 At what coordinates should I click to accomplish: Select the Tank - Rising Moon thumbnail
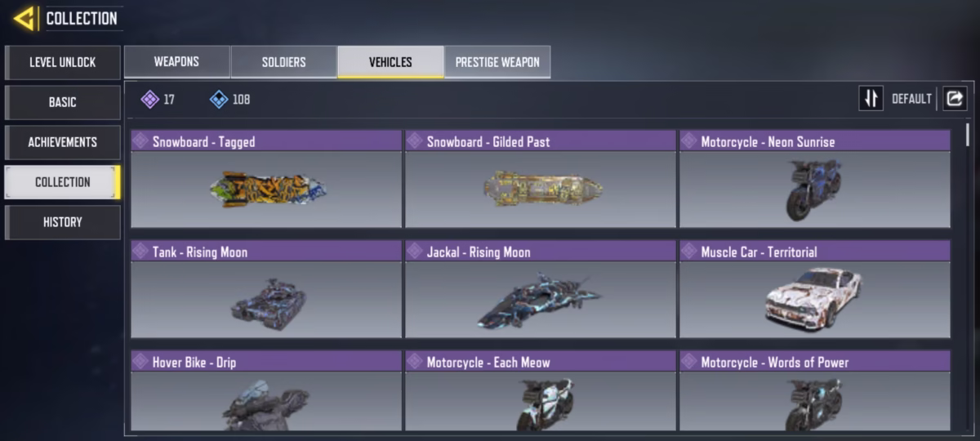(x=266, y=301)
